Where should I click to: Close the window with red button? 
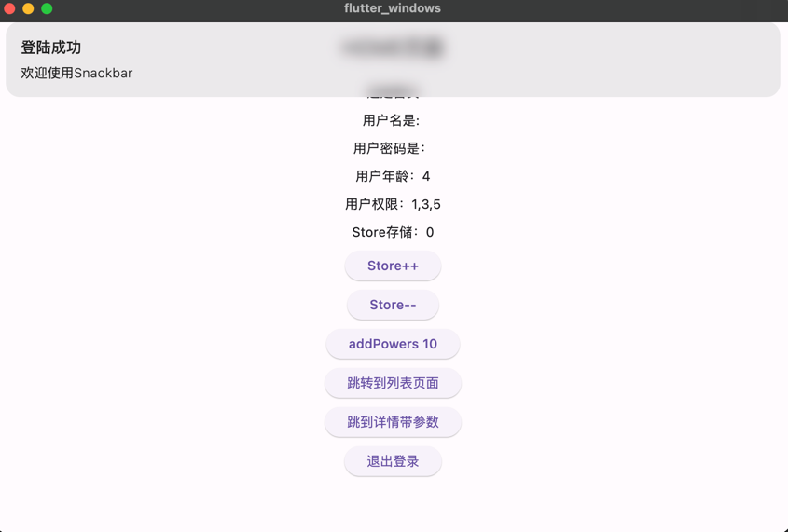pos(9,8)
